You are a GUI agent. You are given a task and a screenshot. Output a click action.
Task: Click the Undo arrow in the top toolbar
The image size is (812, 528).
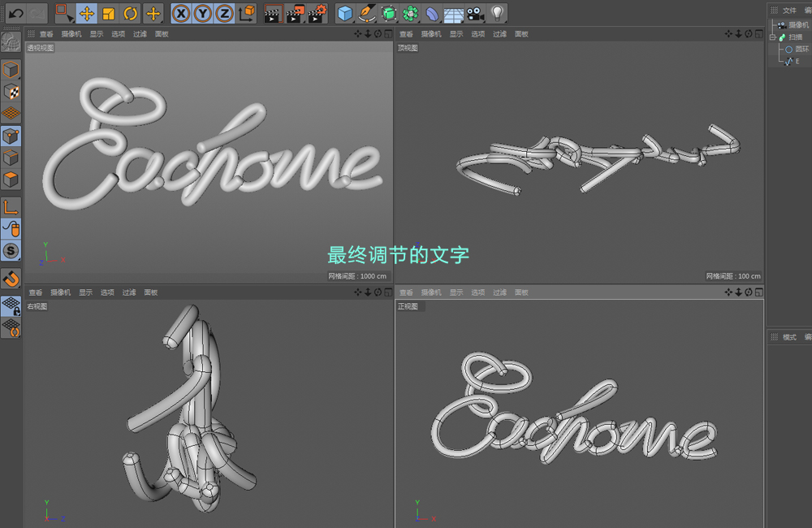click(15, 14)
